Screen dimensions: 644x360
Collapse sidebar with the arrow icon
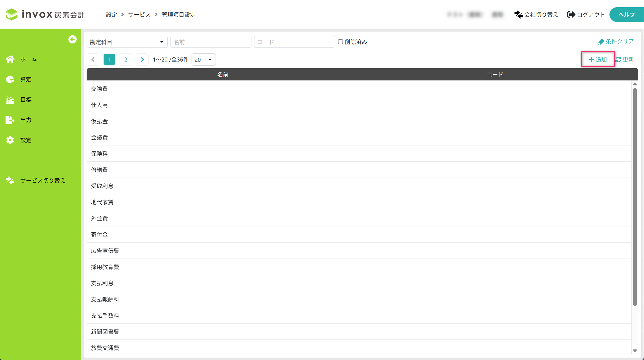pyautogui.click(x=72, y=39)
